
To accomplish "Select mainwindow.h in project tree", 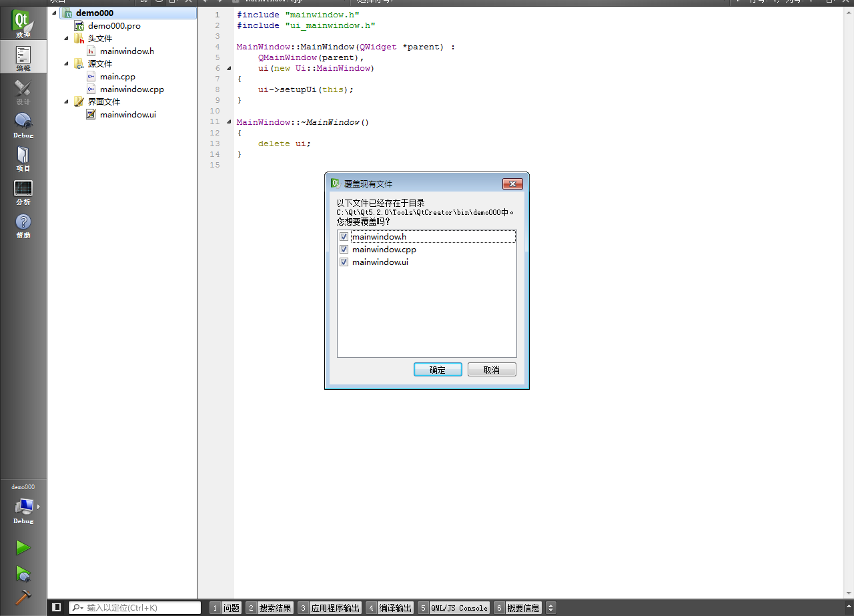I will 127,51.
